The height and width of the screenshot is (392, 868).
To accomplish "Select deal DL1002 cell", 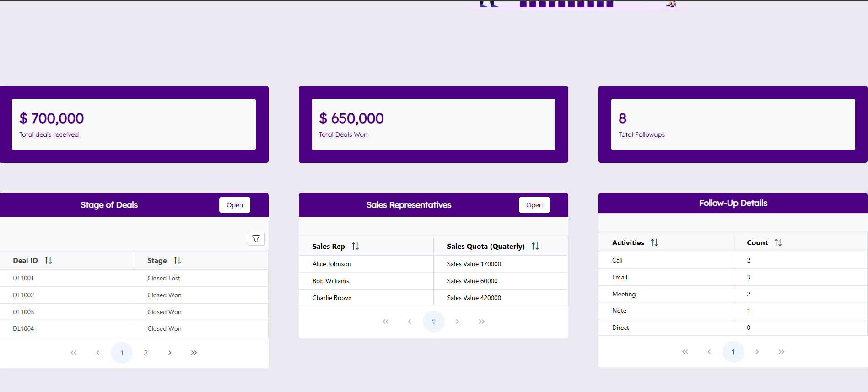I will pos(67,295).
